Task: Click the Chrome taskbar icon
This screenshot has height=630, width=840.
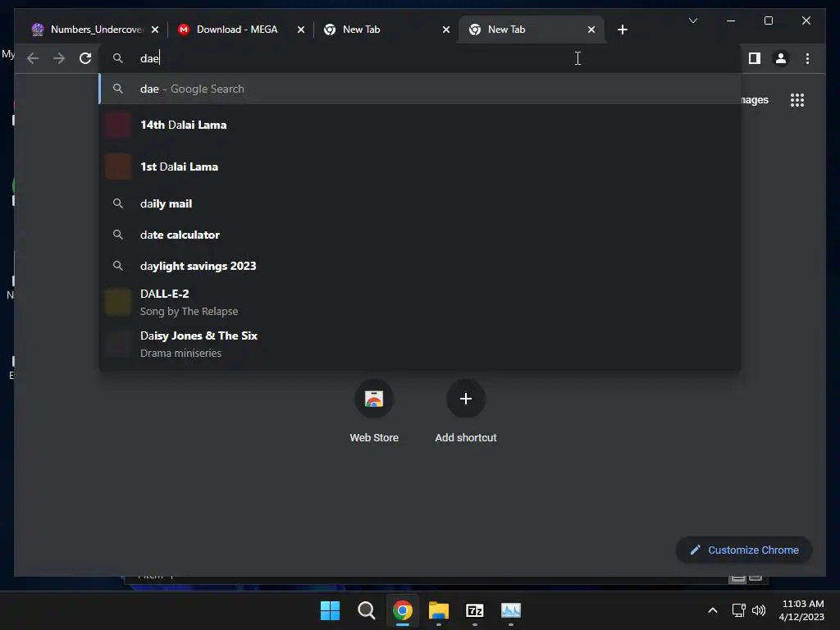Action: pyautogui.click(x=402, y=610)
